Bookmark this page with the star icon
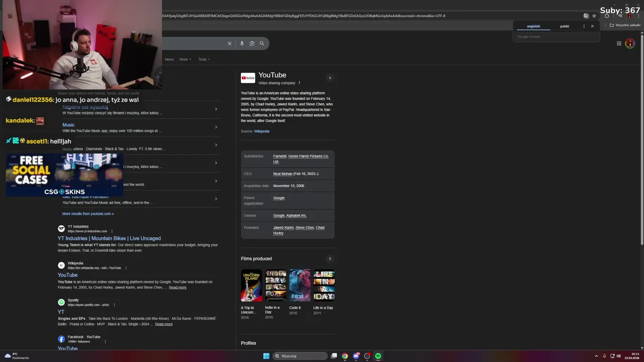The width and height of the screenshot is (644, 362). (594, 16)
